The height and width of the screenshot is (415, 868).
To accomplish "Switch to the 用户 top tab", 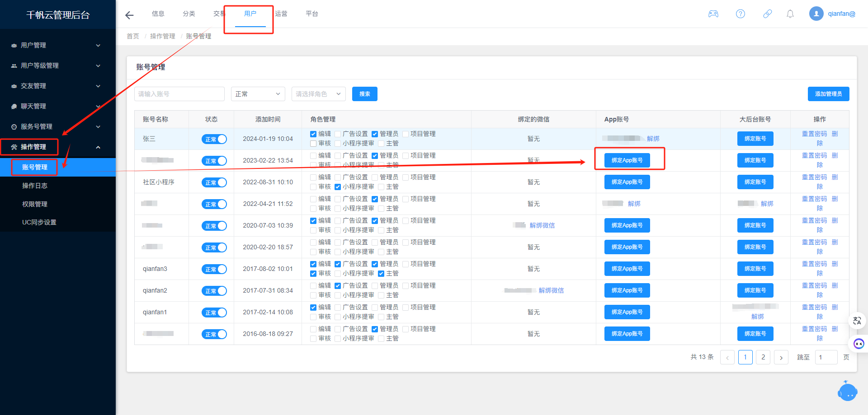I will (250, 14).
